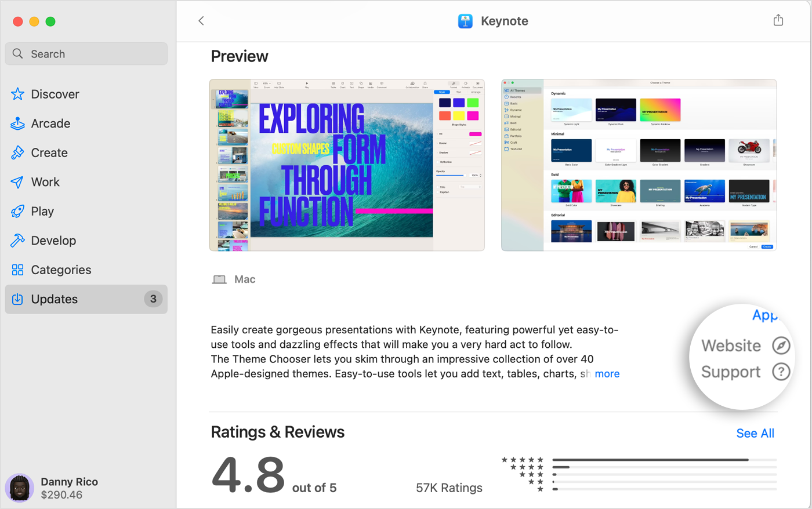Click Danny Rico's avatar picture

pos(20,488)
